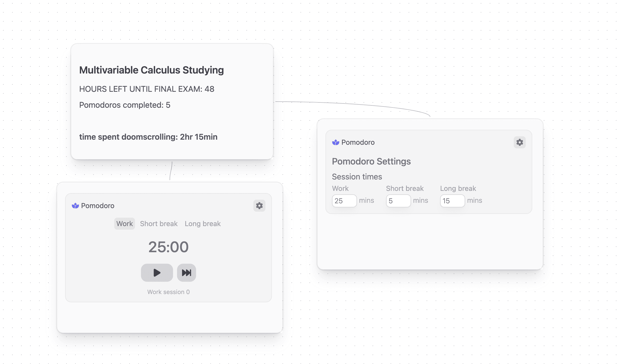Click the lotus logo on the settings card
This screenshot has width=619, height=364.
coord(336,142)
